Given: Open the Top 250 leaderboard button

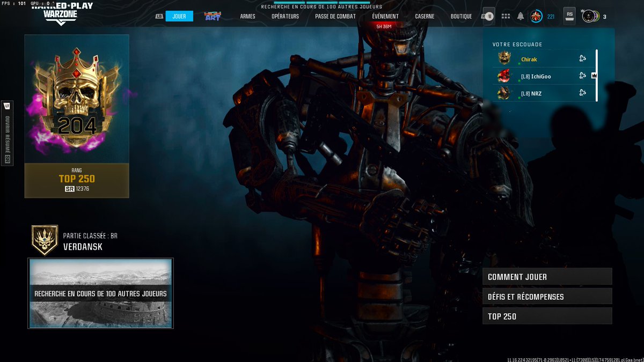Looking at the screenshot, I should (547, 316).
